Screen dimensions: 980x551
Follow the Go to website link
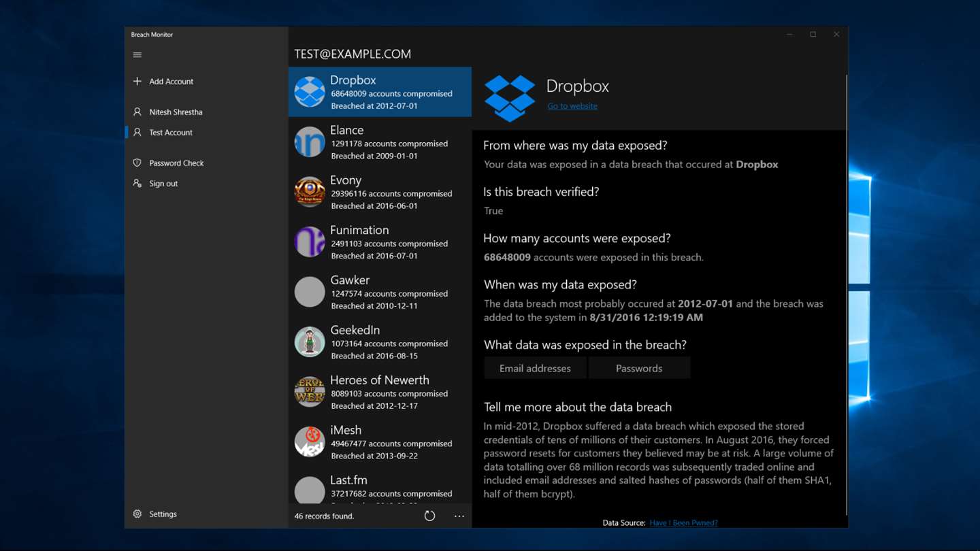point(572,106)
